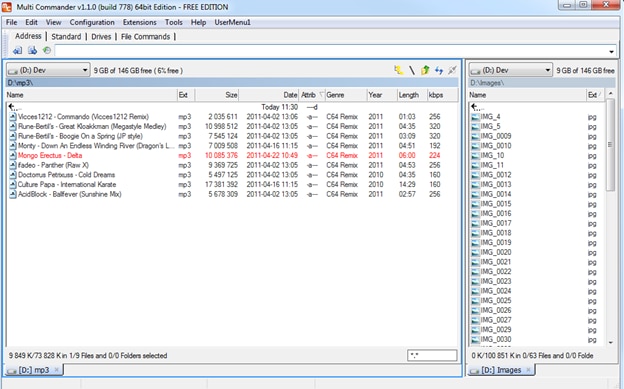
Task: Select Culture Papa - International Karate file
Action: (x=67, y=184)
